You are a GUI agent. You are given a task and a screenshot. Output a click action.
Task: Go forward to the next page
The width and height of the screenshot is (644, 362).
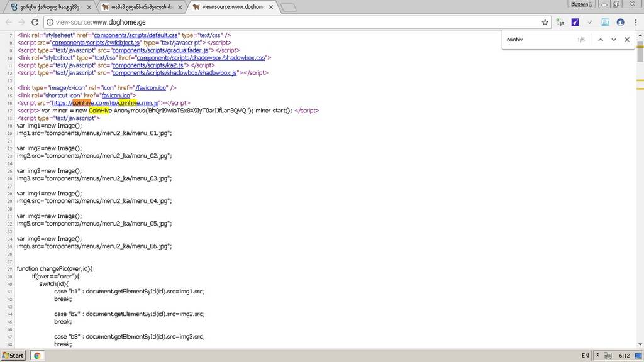pos(21,22)
